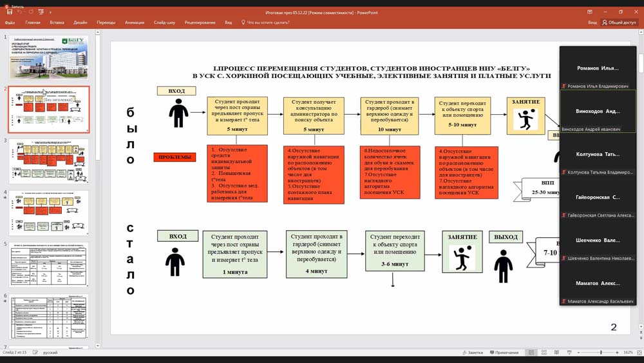Start slideshow from beginning via quick access icon

[41, 12]
